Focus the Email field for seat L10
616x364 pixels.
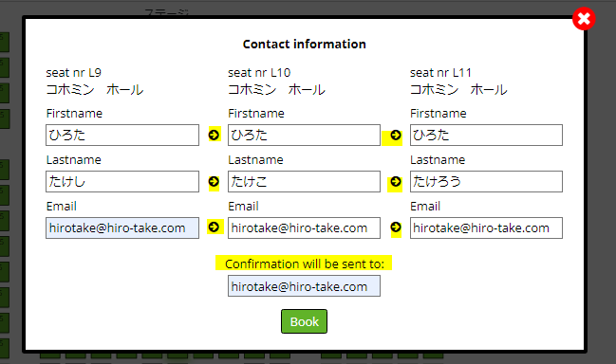pos(304,227)
